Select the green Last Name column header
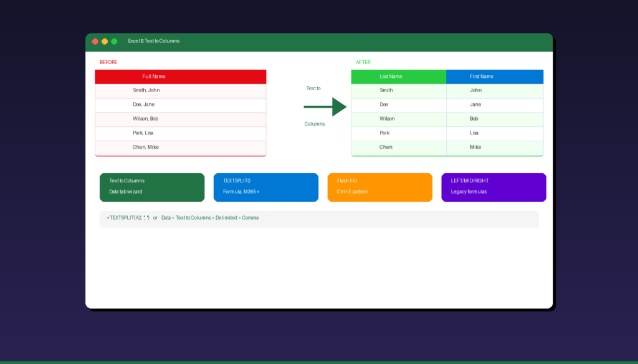This screenshot has width=638, height=364. tap(398, 77)
